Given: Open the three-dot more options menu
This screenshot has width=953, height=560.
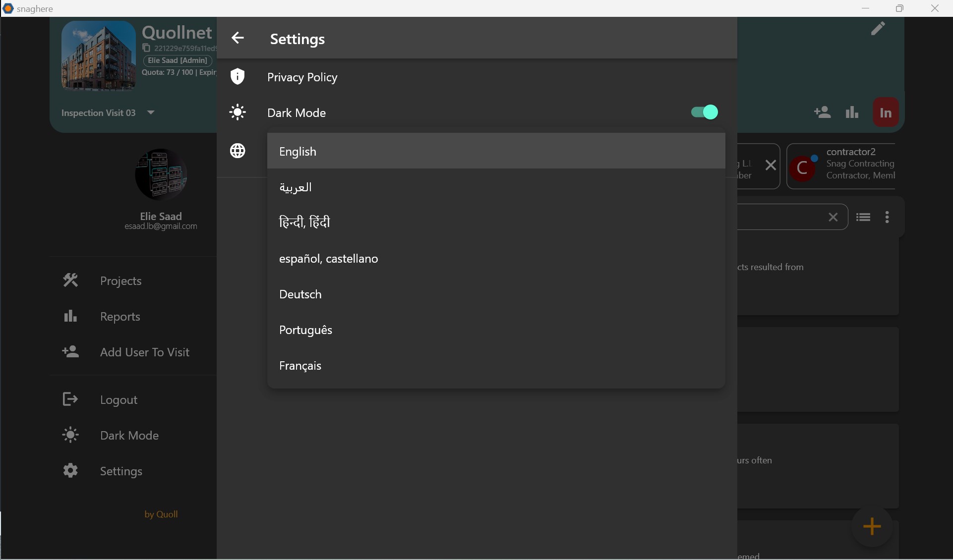Looking at the screenshot, I should pos(887,217).
